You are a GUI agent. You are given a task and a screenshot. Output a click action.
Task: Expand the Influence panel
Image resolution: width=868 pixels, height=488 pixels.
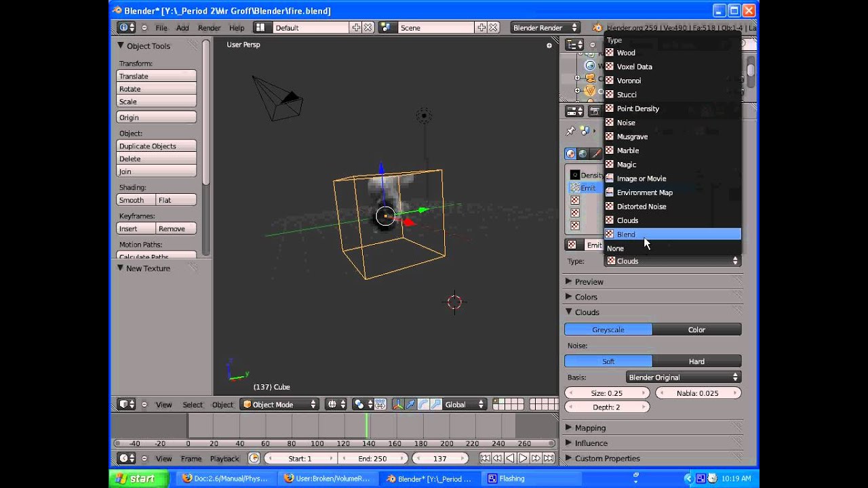coord(591,443)
